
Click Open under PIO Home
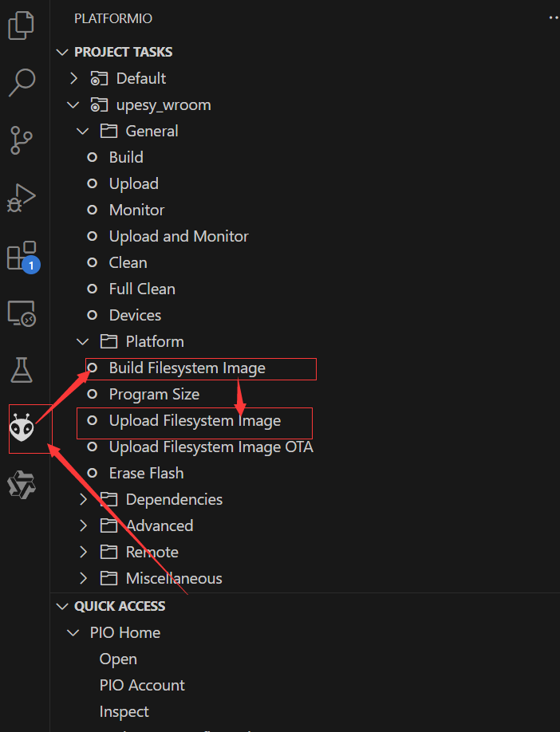pyautogui.click(x=118, y=659)
